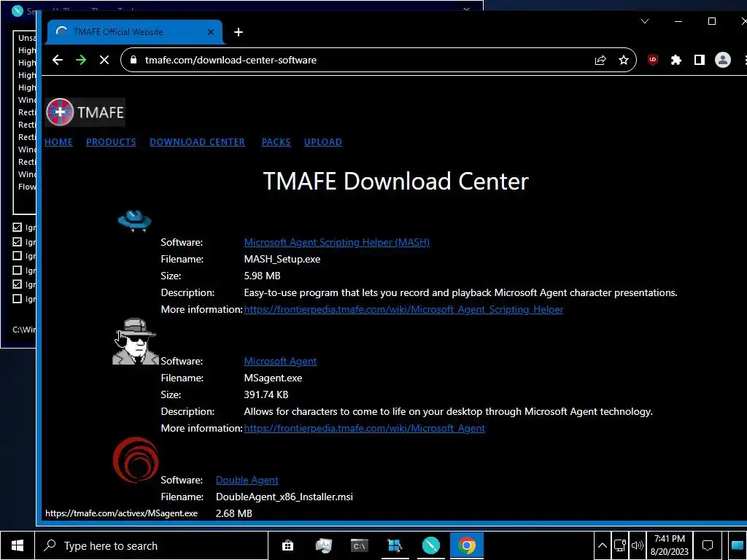747x560 pixels.
Task: Open the Command Prompt taskbar icon
Action: point(359,545)
